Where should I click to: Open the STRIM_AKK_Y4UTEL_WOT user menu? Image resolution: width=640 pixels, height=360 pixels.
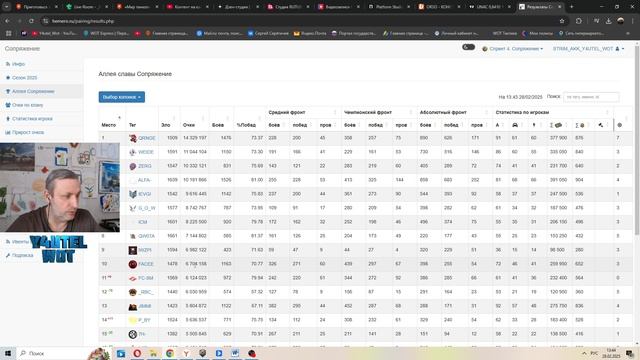click(588, 49)
